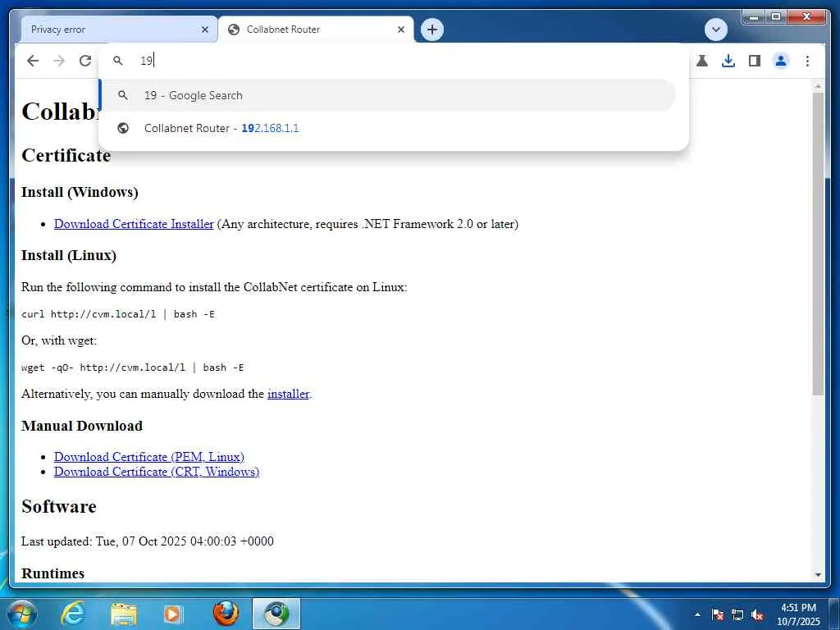Pick the Collabnet Router 192.168.1.1 suggestion
This screenshot has width=840, height=630.
tap(388, 128)
